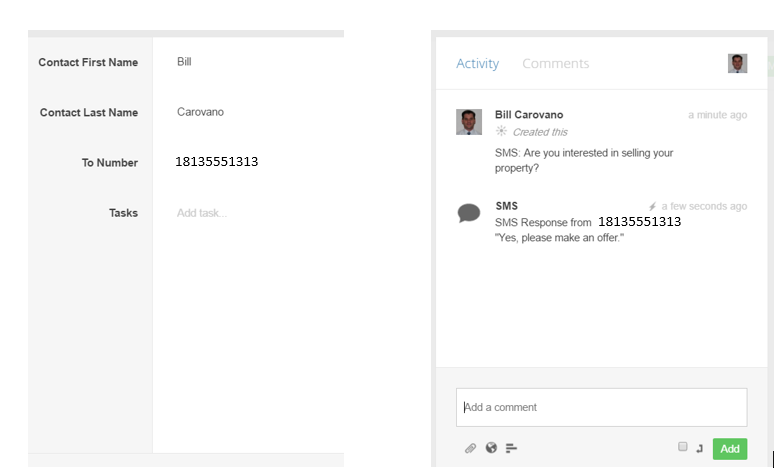Screen dimensions: 782x476
Task: Click the user avatar in panel header
Action: (737, 64)
